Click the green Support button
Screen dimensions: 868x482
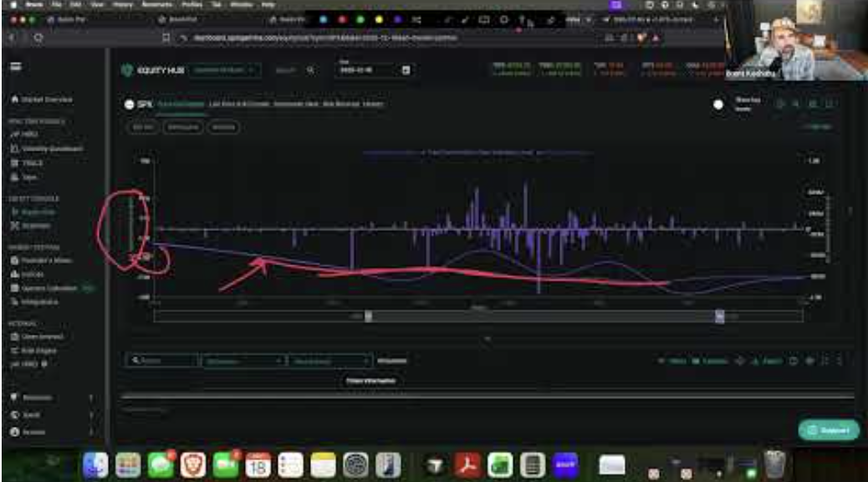828,430
